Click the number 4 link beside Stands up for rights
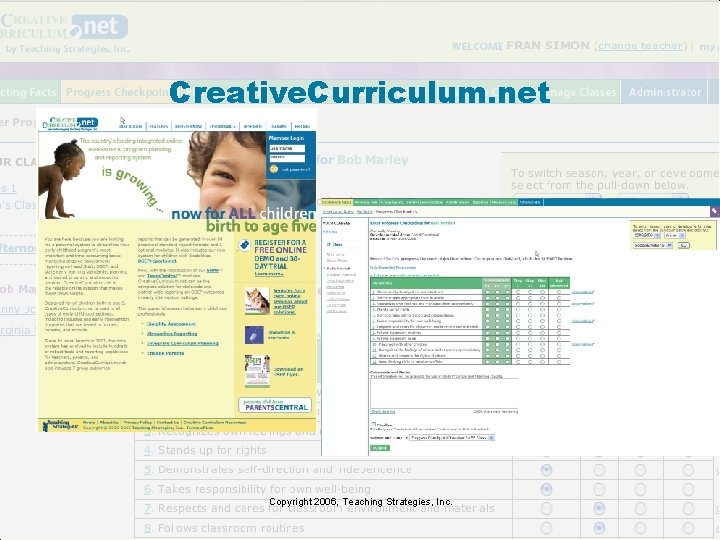The image size is (720, 540). [148, 450]
